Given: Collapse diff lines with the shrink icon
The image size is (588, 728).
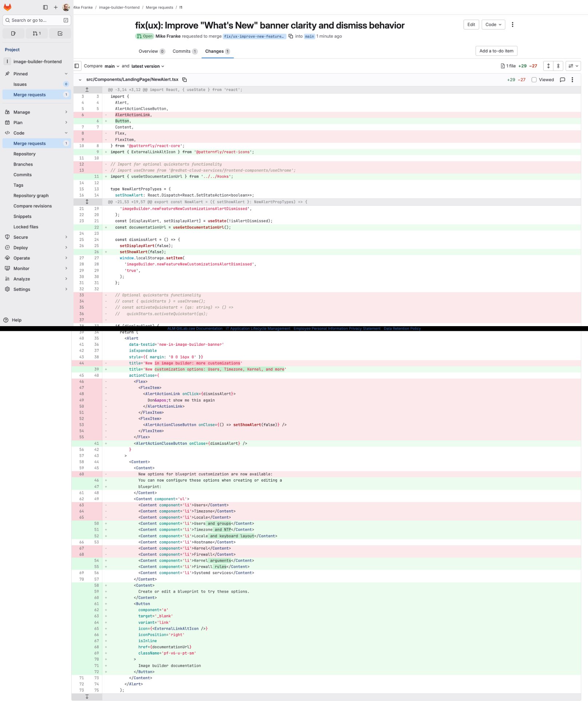Looking at the screenshot, I should coord(558,66).
